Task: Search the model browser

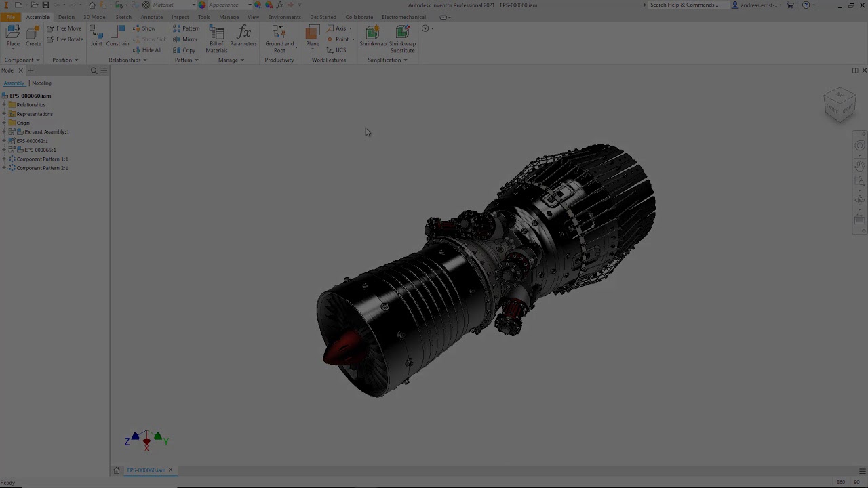Action: pyautogui.click(x=94, y=70)
